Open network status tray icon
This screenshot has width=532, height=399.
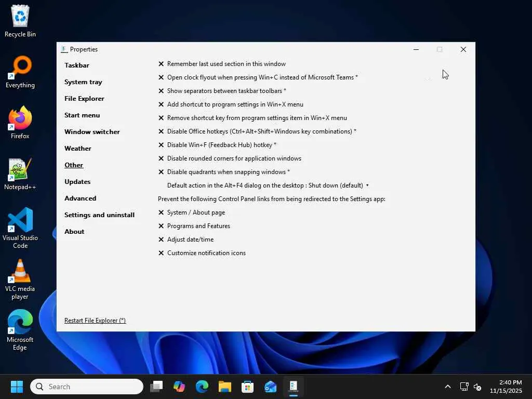pyautogui.click(x=464, y=387)
